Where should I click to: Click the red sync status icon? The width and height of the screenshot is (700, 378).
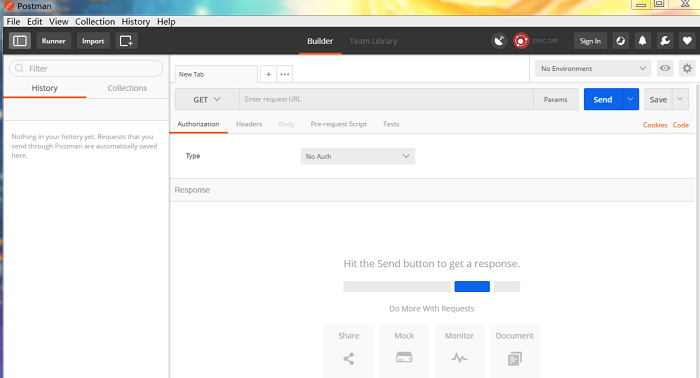click(x=521, y=41)
